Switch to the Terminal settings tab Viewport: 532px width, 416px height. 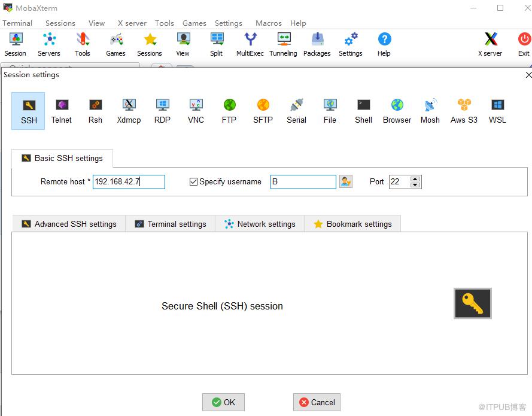[171, 224]
